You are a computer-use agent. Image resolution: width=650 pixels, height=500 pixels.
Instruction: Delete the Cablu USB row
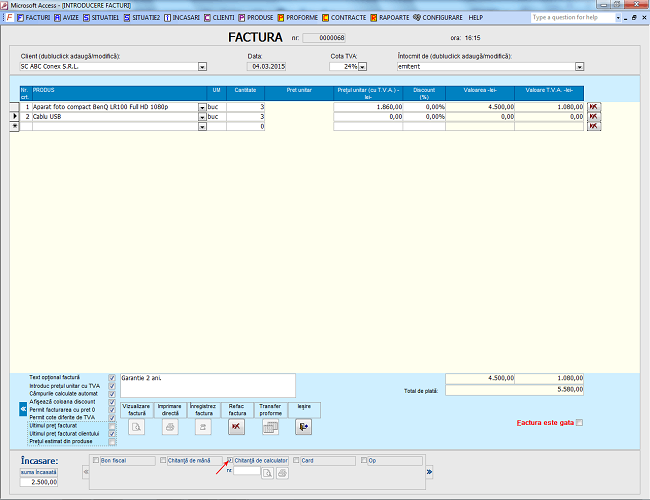click(593, 117)
